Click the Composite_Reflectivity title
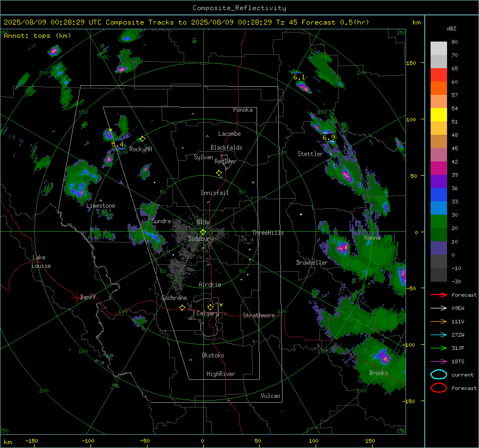Screen dimensions: 479x448 pyautogui.click(x=240, y=8)
